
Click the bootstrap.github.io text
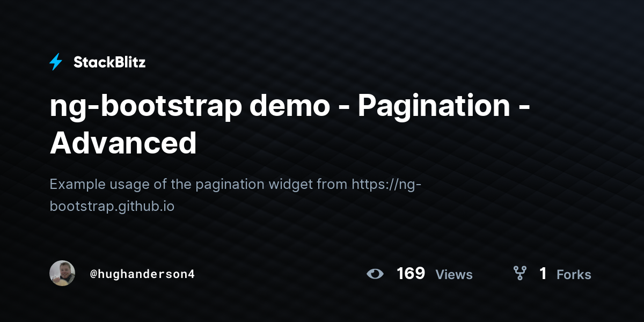[x=112, y=206]
